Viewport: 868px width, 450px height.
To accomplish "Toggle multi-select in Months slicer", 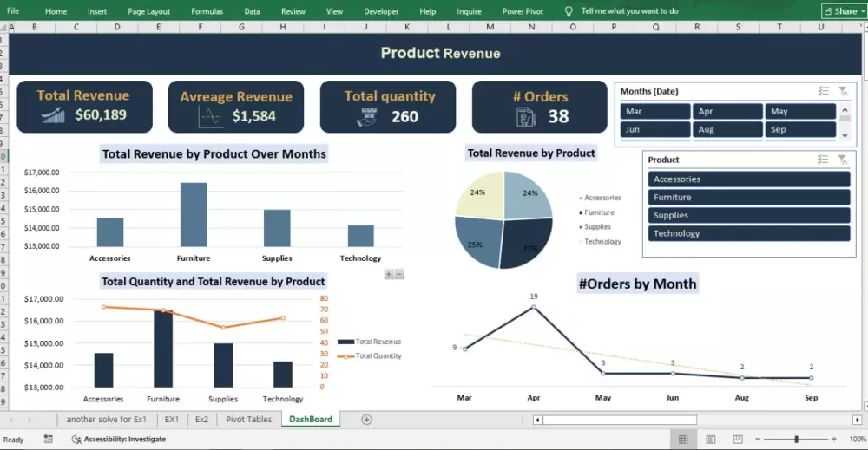I will pyautogui.click(x=824, y=91).
